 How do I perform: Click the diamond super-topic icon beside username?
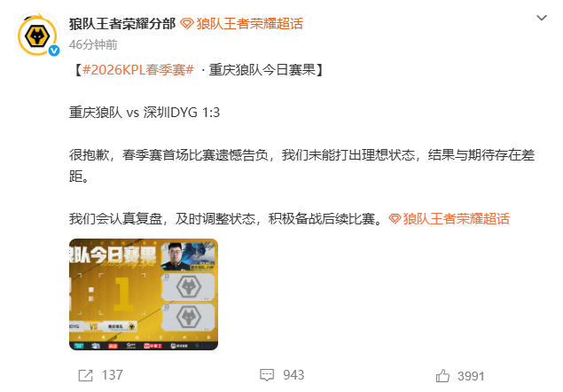[x=187, y=24]
